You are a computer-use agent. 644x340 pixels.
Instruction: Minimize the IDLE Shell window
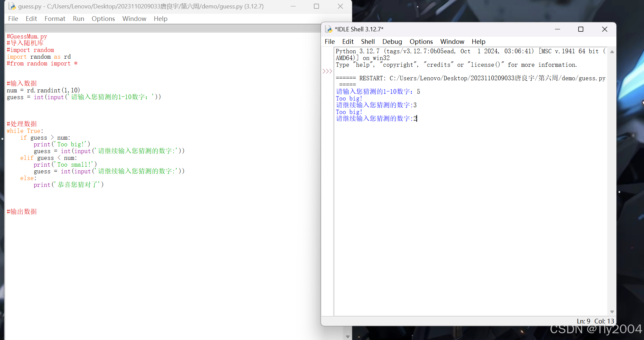[x=557, y=29]
